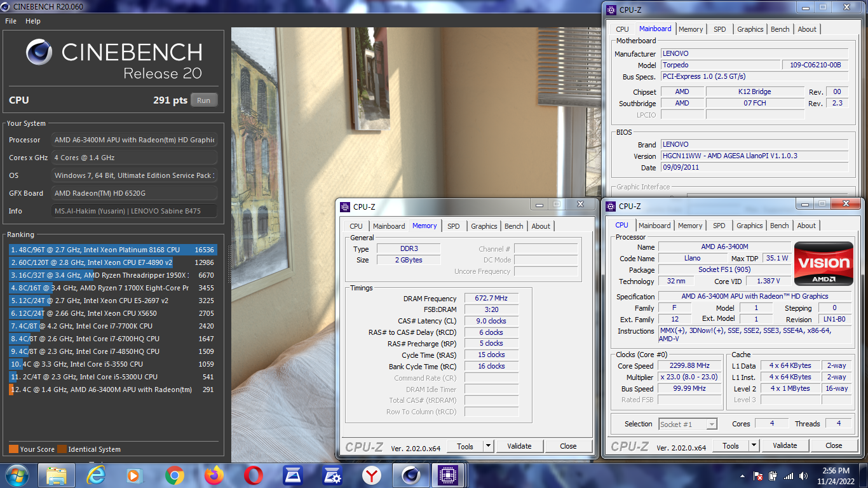868x488 pixels.
Task: Select the Intel Xeon Platinum 8168 ranking row
Action: (112, 250)
